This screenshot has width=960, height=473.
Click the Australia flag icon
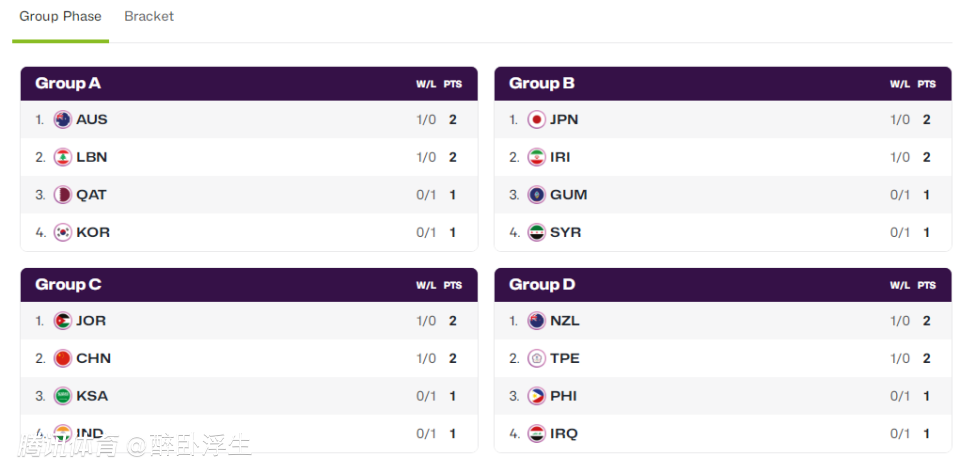(x=63, y=120)
